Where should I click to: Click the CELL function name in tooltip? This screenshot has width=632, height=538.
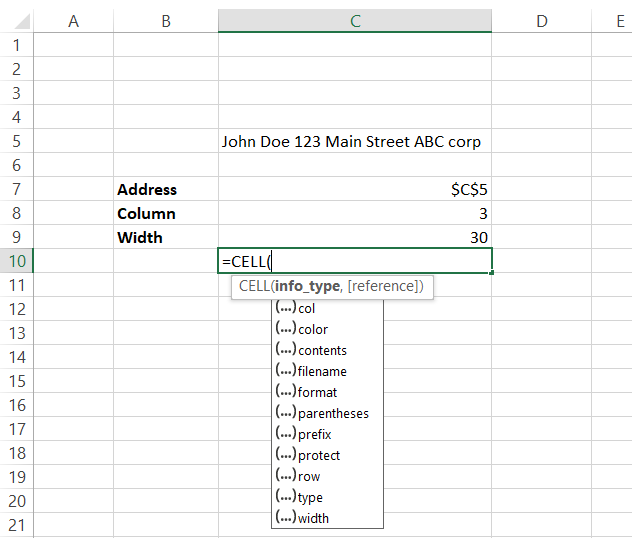[254, 287]
